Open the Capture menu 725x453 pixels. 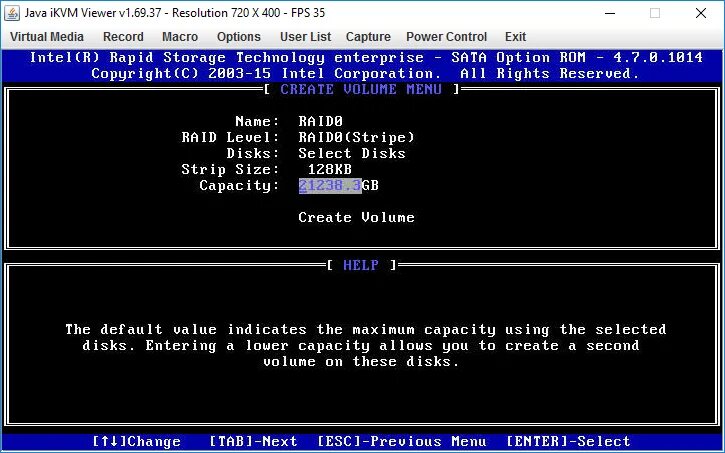click(368, 37)
